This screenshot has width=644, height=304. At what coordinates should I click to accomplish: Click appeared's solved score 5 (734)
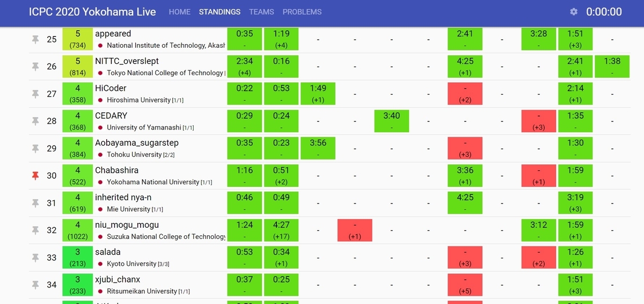(x=77, y=39)
